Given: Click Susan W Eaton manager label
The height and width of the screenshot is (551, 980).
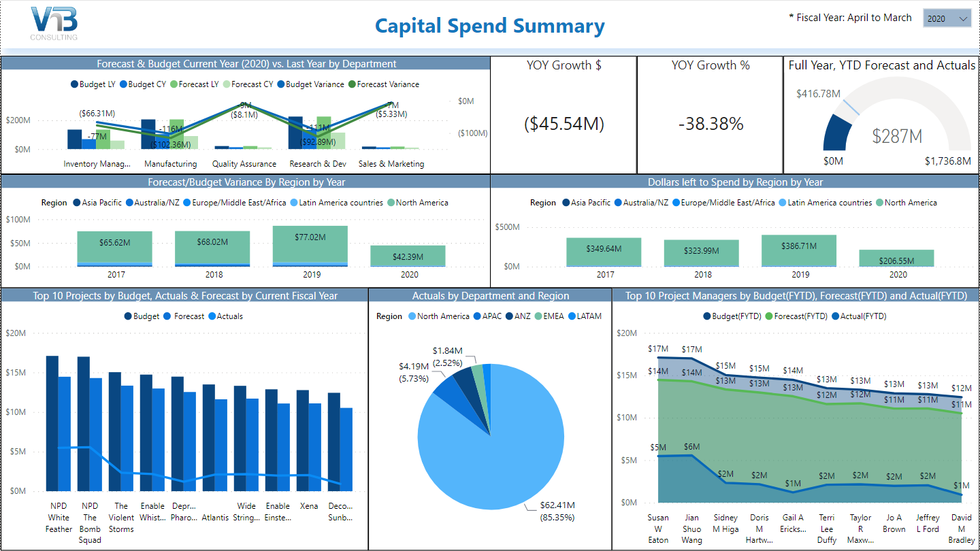Looking at the screenshot, I should coord(658,529).
